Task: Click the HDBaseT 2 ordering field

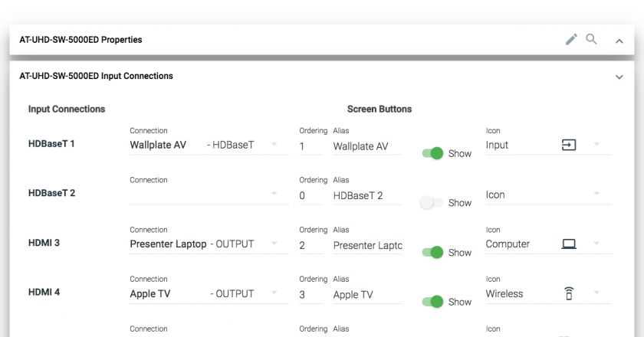Action: pyautogui.click(x=311, y=196)
